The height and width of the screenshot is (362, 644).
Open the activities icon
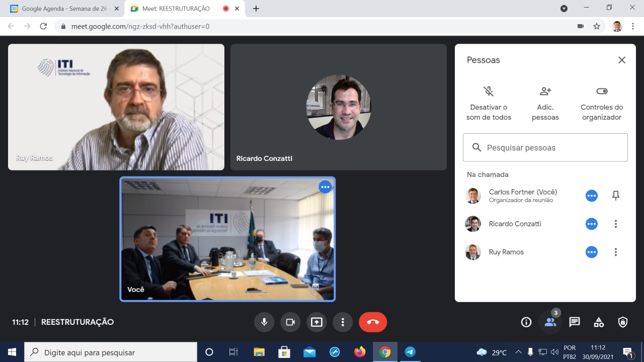599,322
